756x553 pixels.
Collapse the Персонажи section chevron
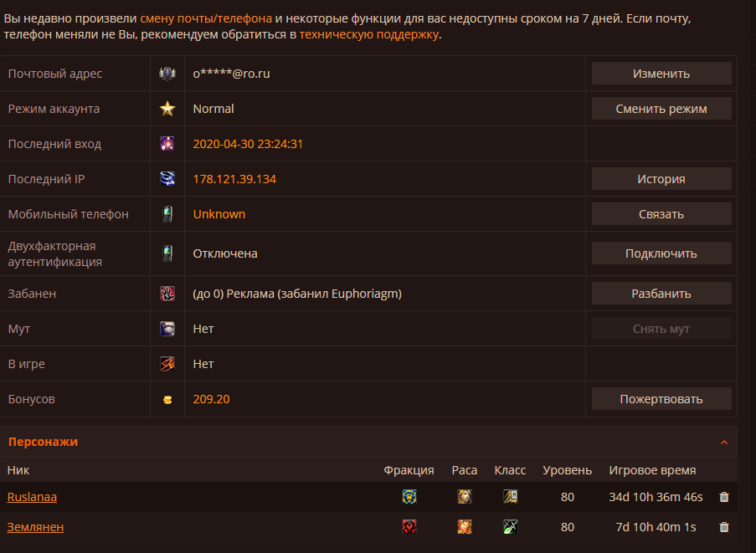724,443
